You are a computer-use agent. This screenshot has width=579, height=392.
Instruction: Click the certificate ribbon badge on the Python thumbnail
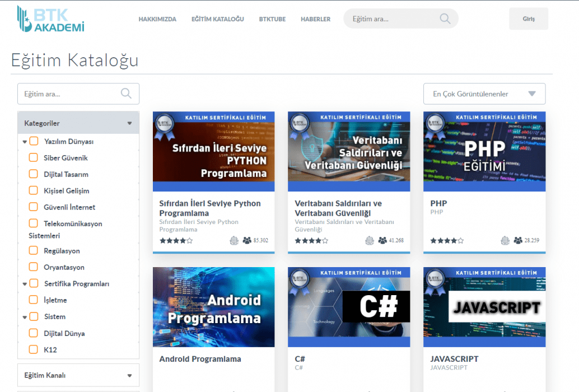tap(164, 127)
